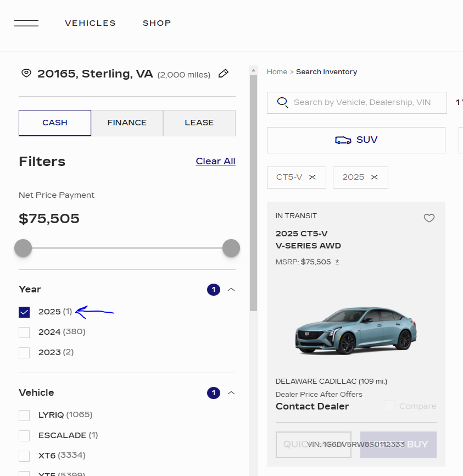Select the SUV body style button
Image resolution: width=463 pixels, height=476 pixels.
[356, 140]
